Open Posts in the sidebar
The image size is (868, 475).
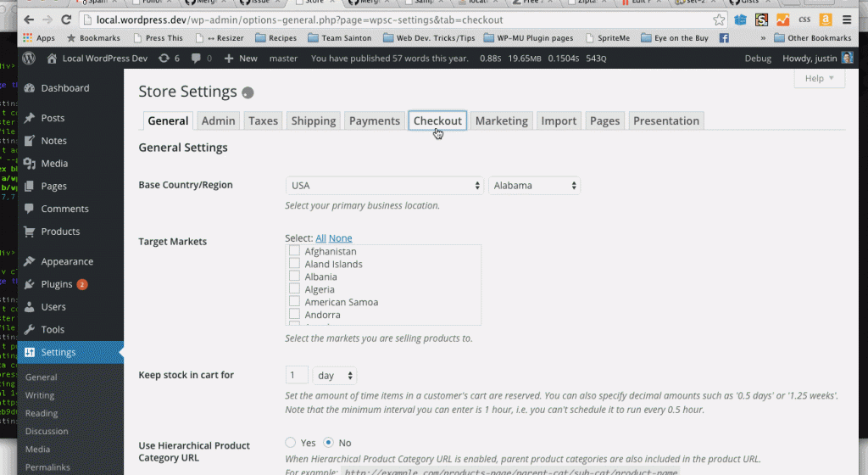pyautogui.click(x=53, y=118)
